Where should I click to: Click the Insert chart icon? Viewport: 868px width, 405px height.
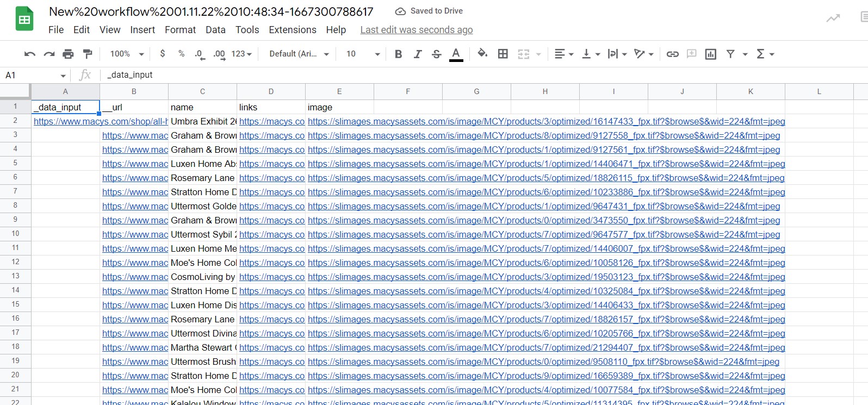point(710,54)
